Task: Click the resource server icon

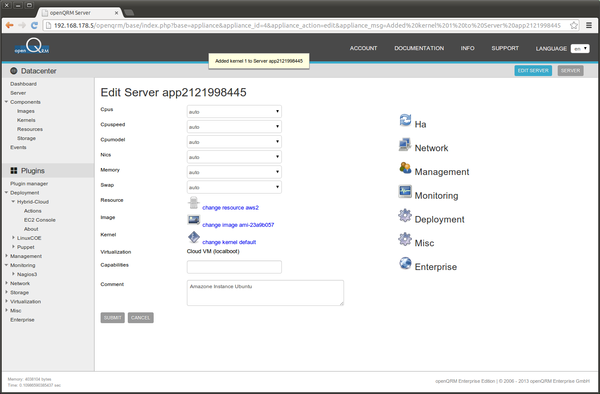Action: [x=194, y=203]
